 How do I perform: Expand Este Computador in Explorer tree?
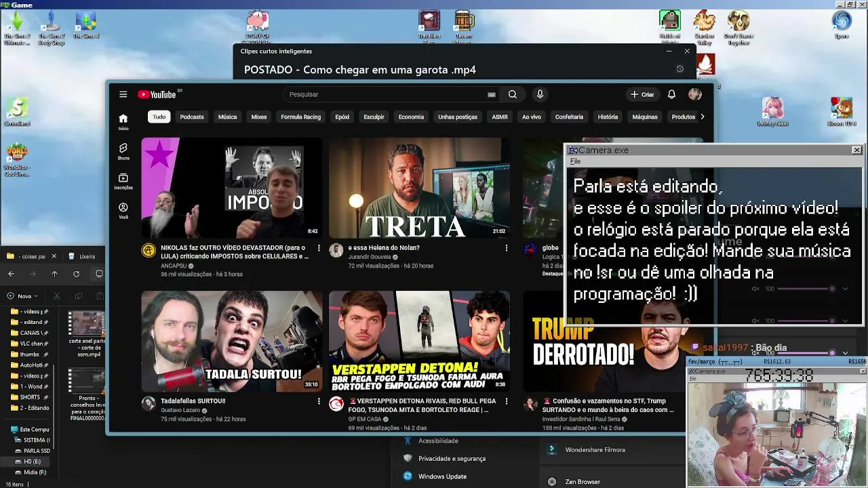tap(7, 430)
